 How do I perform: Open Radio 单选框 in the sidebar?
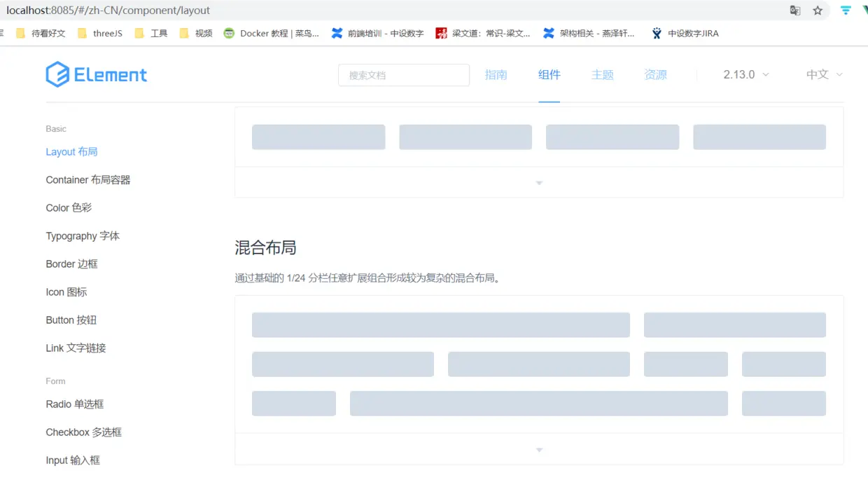pyautogui.click(x=75, y=404)
